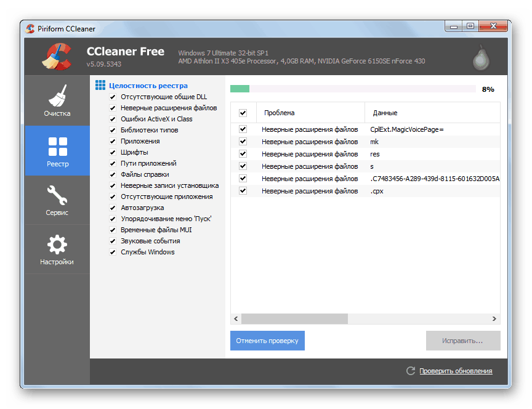
Task: Toggle Ошибки ActiveX и Class checkbox
Action: [113, 119]
